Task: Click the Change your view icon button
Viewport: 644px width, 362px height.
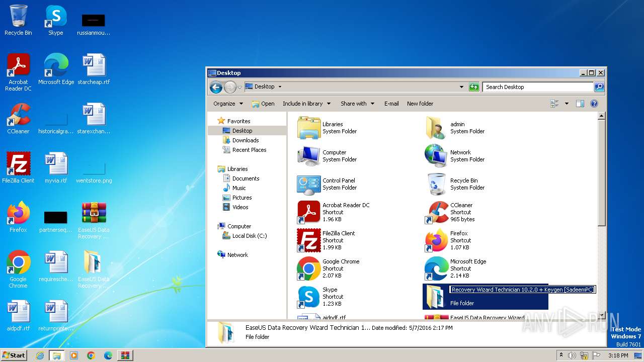Action: tap(554, 104)
